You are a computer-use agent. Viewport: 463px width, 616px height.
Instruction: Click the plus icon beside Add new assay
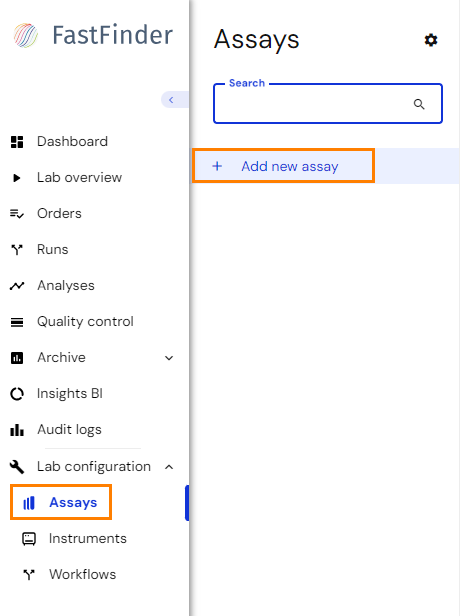(217, 166)
